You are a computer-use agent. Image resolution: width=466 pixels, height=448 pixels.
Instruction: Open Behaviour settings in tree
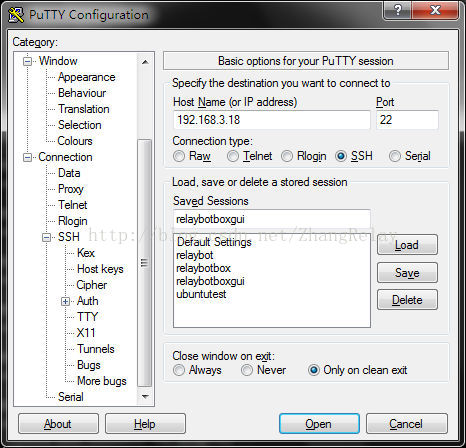point(82,93)
